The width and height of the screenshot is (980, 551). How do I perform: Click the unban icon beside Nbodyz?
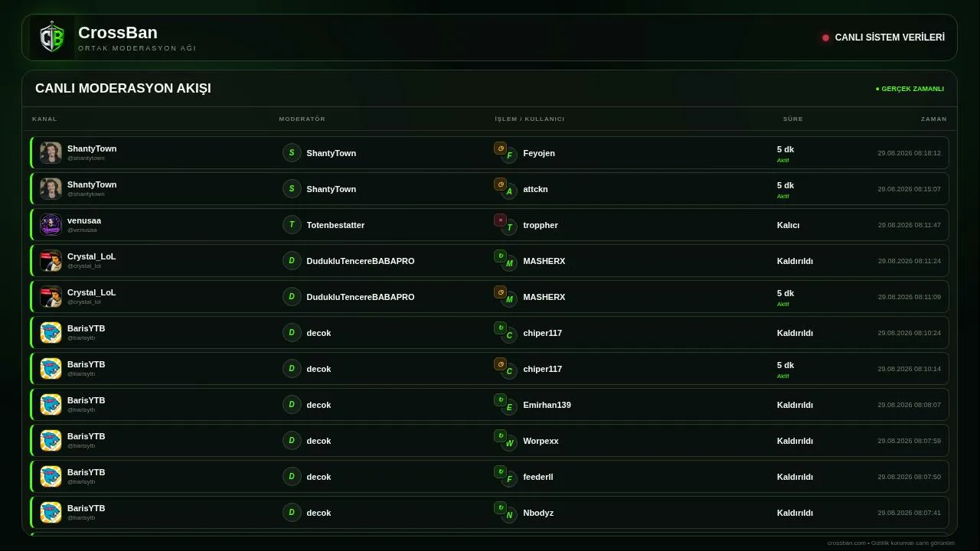[500, 507]
